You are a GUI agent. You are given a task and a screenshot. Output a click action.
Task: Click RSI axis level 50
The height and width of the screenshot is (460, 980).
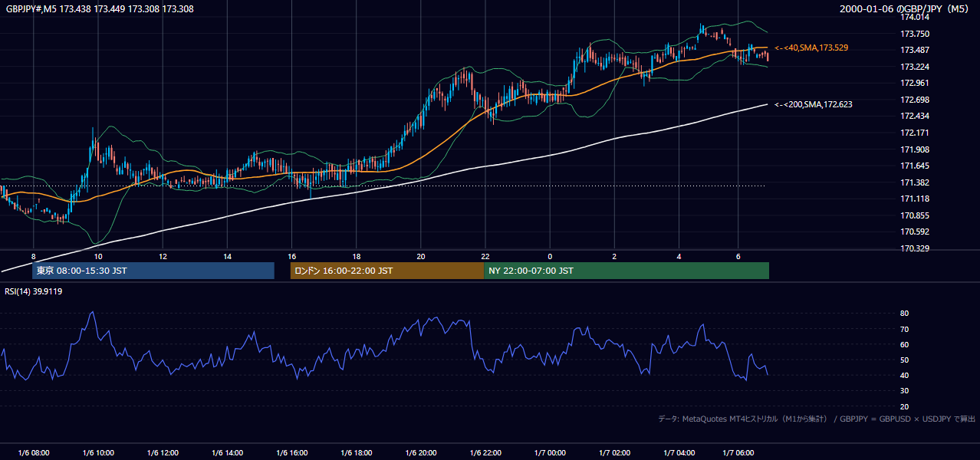[x=904, y=360]
